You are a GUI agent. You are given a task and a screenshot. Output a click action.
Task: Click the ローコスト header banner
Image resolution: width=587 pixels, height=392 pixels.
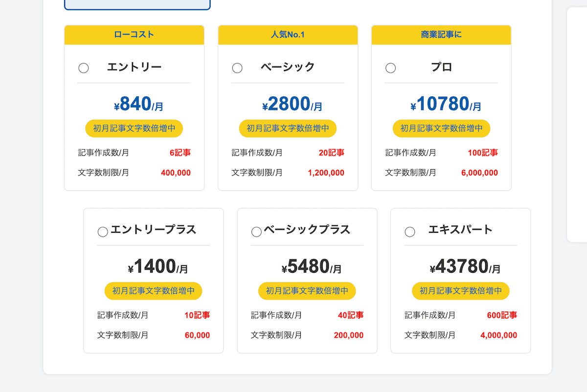click(134, 35)
